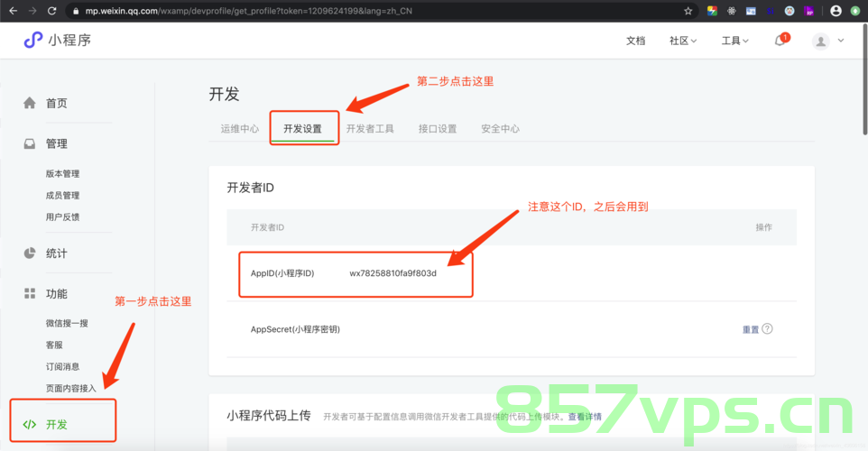Click the 功能 grid icon
The width and height of the screenshot is (868, 451).
click(30, 293)
